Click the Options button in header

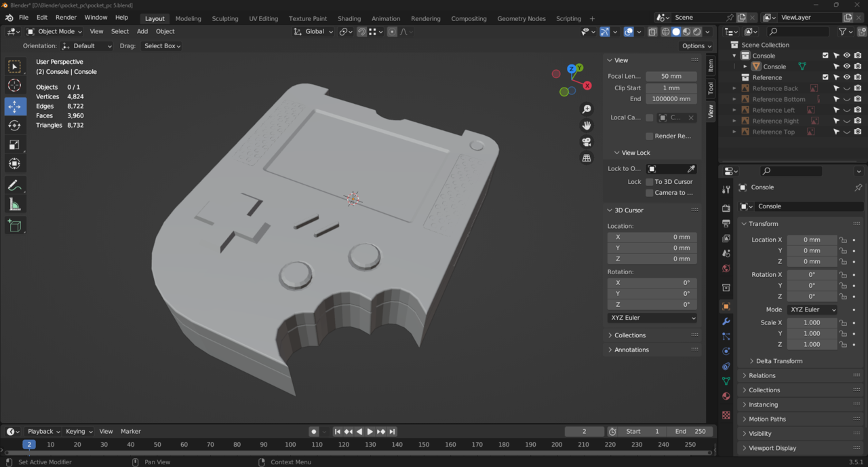tap(696, 46)
